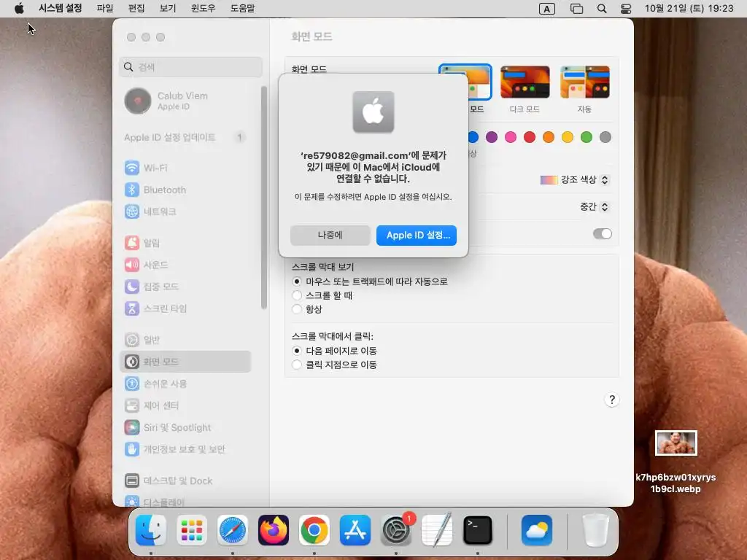Open Calub Viem Apple ID account

coord(186,101)
